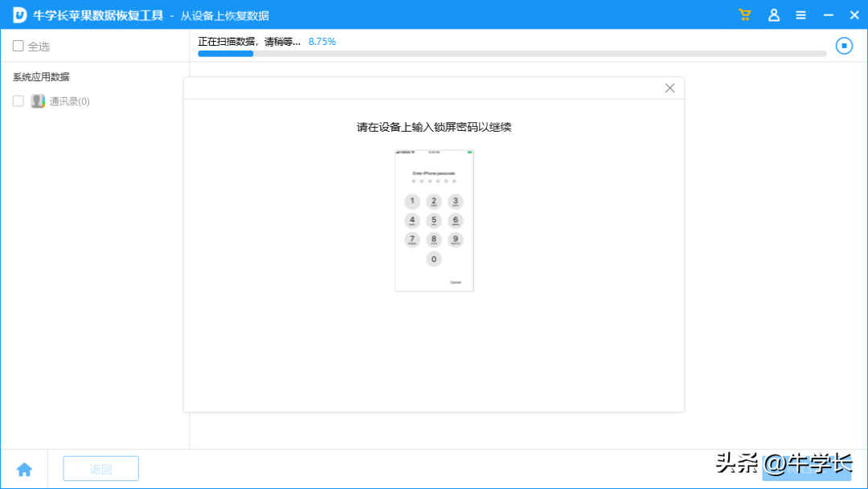Close the passcode prompt dialog
The image size is (868, 489).
click(669, 88)
